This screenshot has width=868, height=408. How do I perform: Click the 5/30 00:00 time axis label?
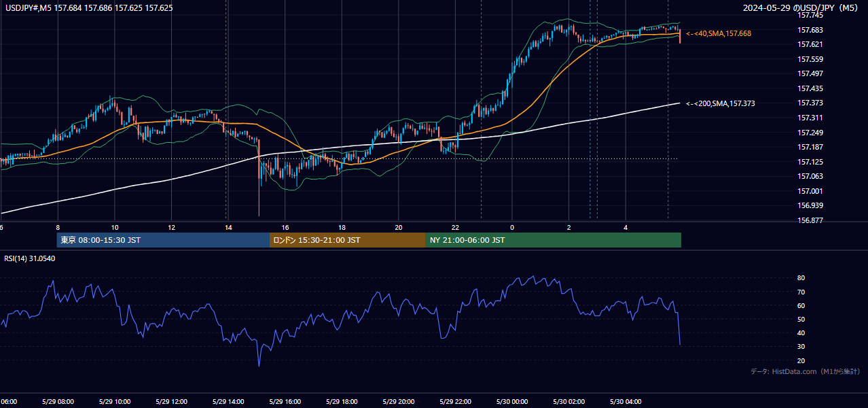tap(511, 402)
